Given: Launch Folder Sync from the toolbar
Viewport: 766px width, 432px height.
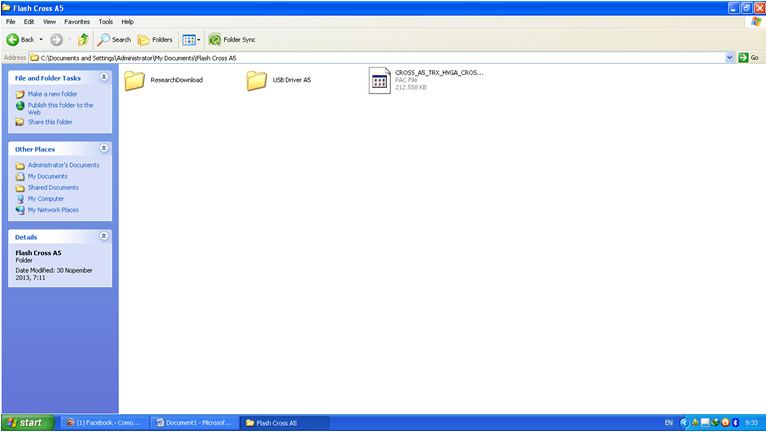Looking at the screenshot, I should tap(232, 40).
